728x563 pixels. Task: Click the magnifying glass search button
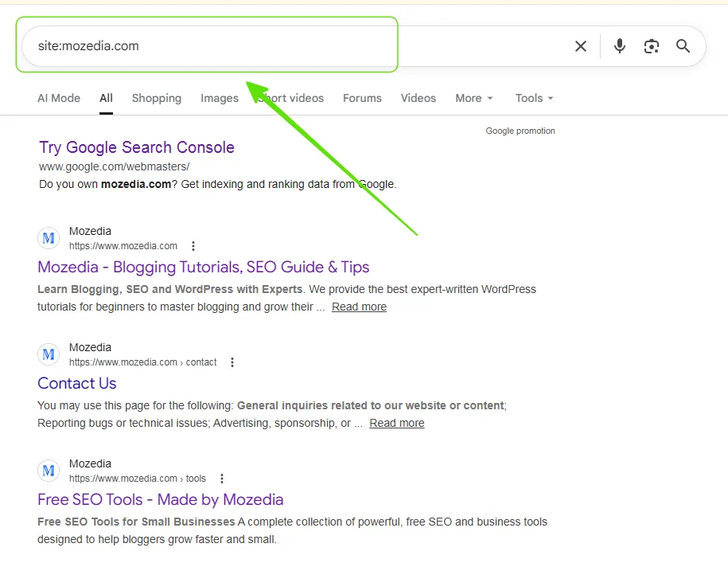[683, 46]
